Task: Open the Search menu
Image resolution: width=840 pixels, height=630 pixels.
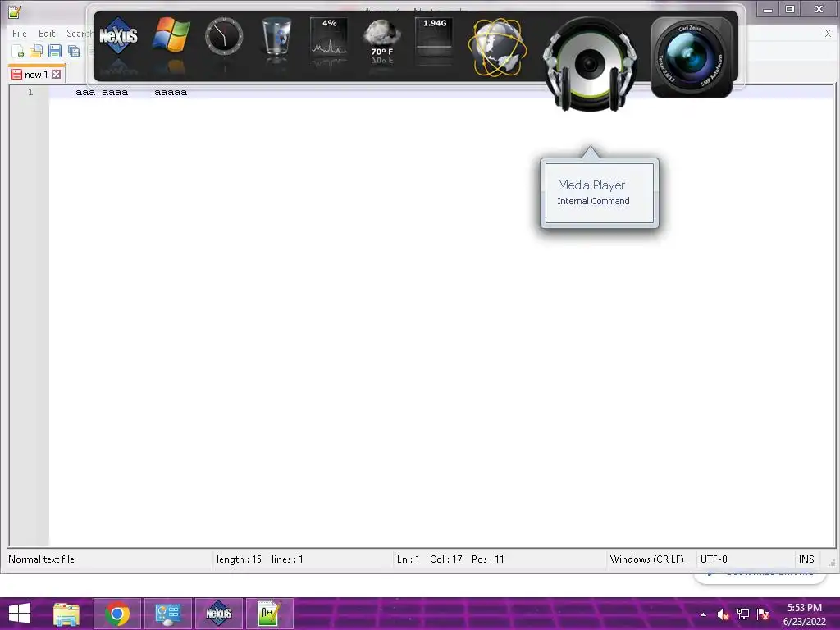Action: (x=79, y=33)
